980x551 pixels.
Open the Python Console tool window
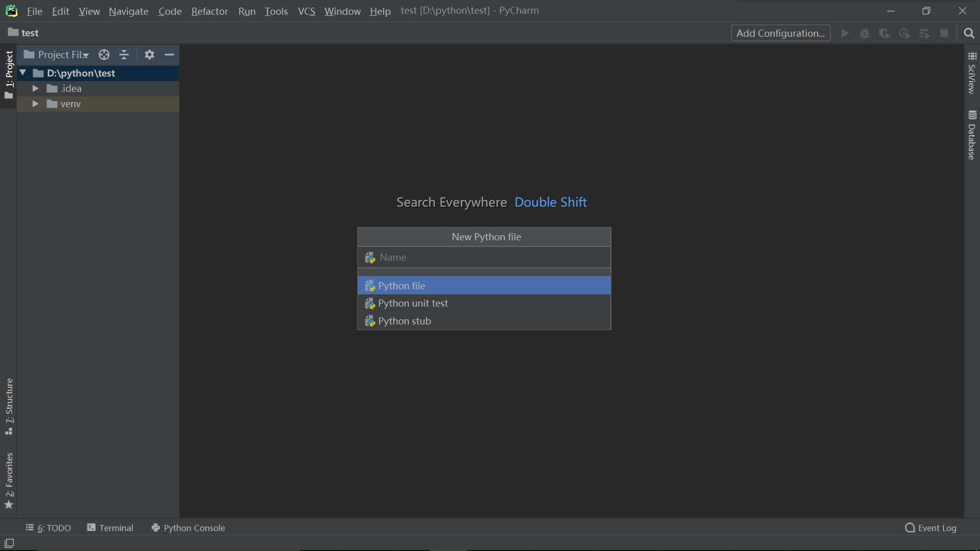pos(188,528)
